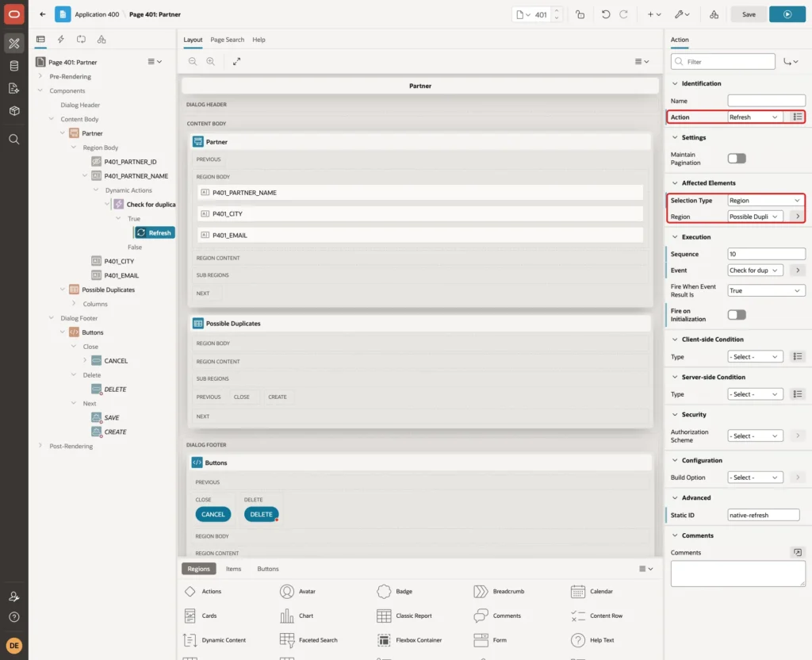
Task: Open the App Builder icon in the sidebar
Action: tap(14, 44)
